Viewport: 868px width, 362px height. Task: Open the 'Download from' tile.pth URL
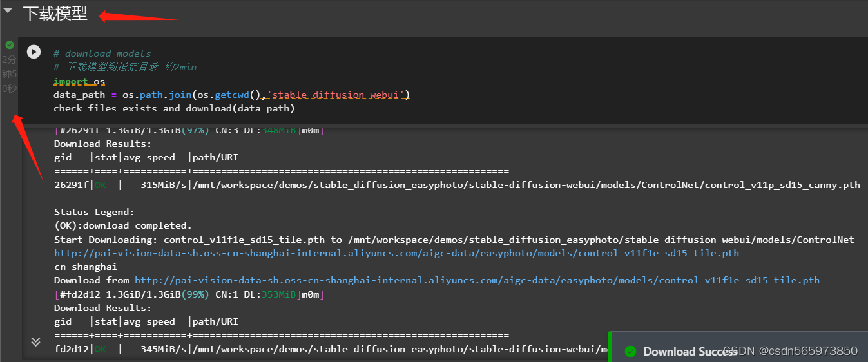coord(477,280)
